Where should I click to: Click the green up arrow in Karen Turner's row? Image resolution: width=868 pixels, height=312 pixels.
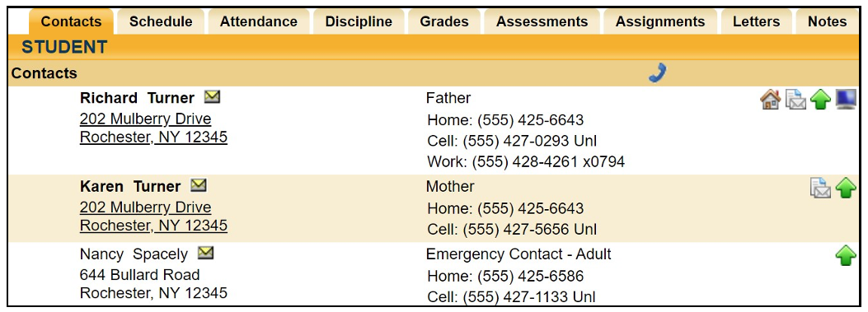coord(846,188)
